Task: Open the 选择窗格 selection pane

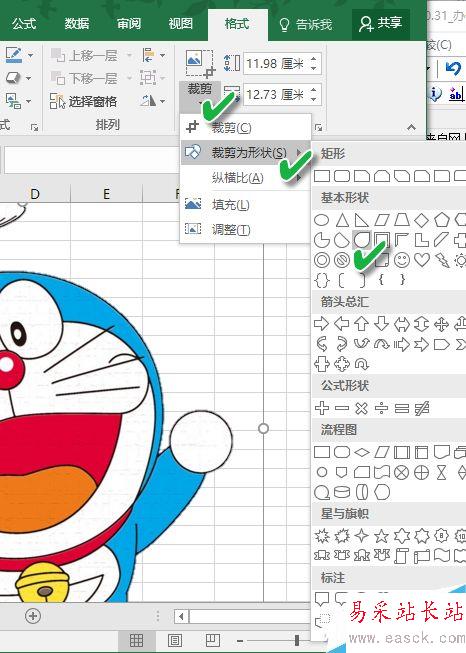Action: [83, 101]
